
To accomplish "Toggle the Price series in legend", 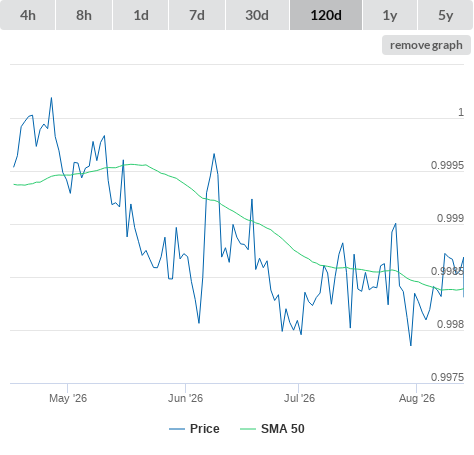I will [x=205, y=429].
